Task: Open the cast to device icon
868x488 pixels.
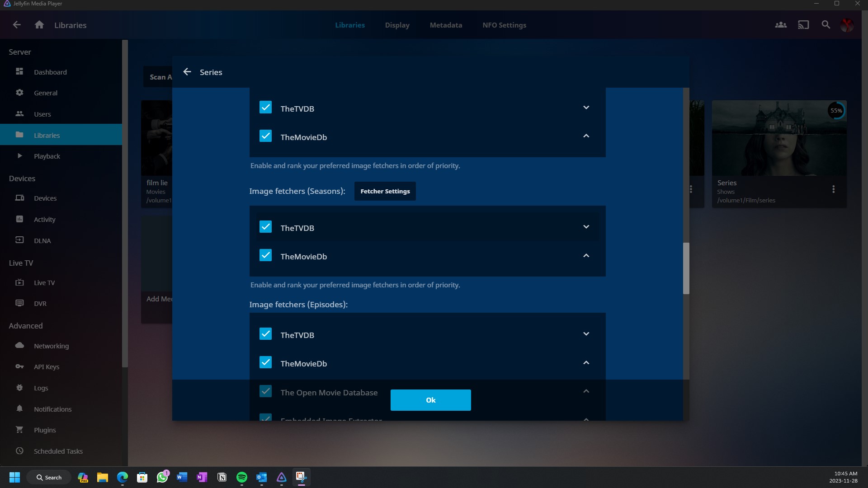Action: (x=803, y=25)
